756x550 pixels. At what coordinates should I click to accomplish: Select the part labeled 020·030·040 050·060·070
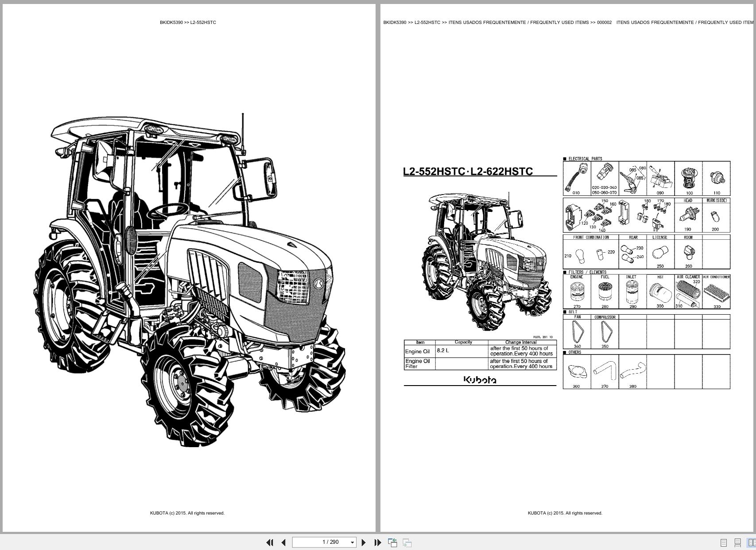[x=605, y=178]
